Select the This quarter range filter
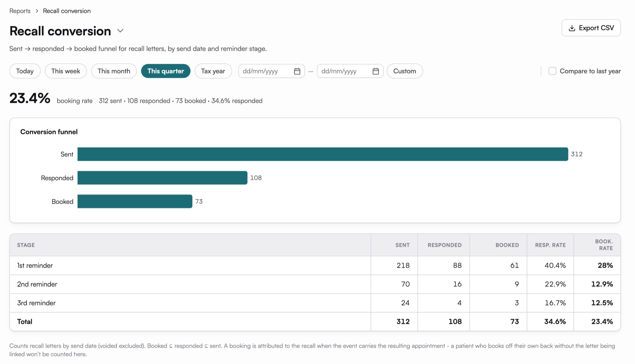This screenshot has width=635, height=364. coord(166,71)
